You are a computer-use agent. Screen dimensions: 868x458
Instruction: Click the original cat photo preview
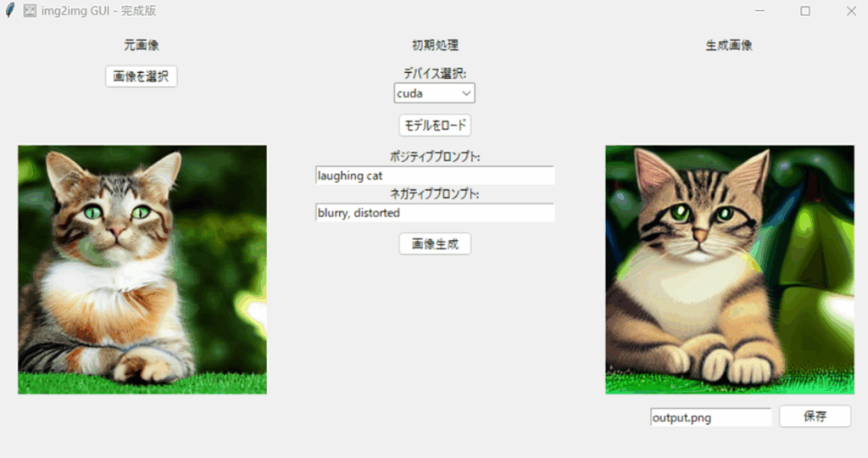point(142,270)
